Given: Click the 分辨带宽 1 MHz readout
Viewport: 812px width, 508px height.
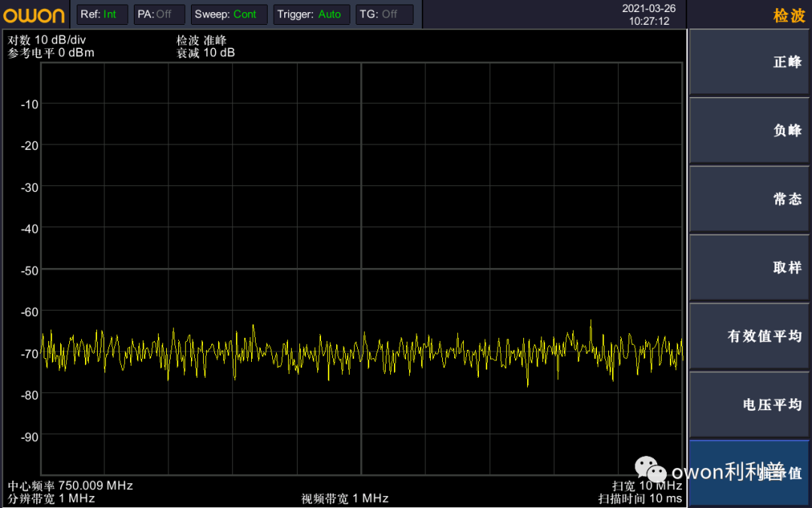Looking at the screenshot, I should pyautogui.click(x=51, y=499).
